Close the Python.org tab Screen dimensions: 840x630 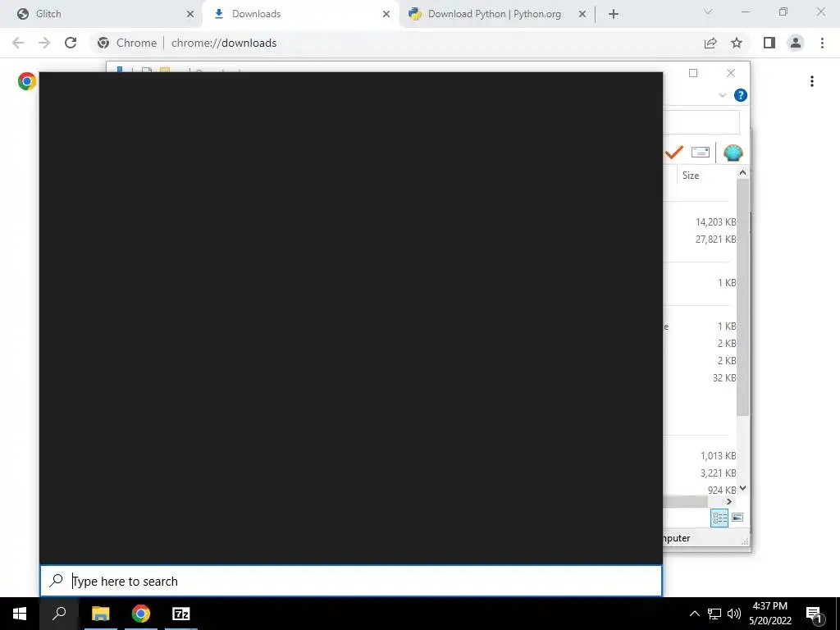point(582,15)
